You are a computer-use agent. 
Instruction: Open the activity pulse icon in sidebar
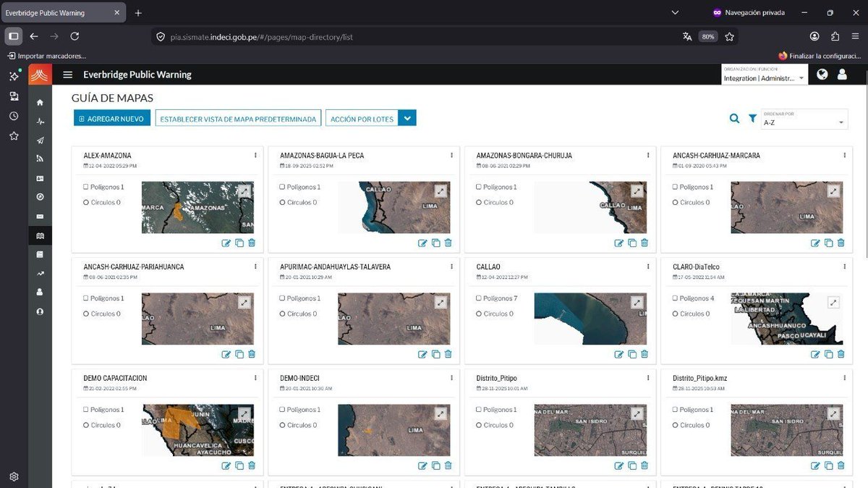tap(40, 122)
